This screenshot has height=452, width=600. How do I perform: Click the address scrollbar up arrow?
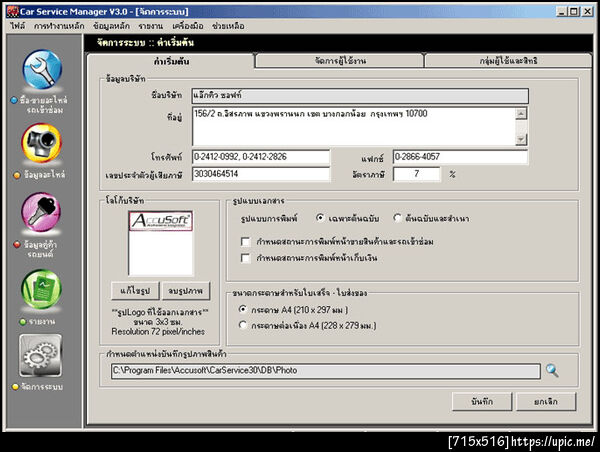pos(521,114)
